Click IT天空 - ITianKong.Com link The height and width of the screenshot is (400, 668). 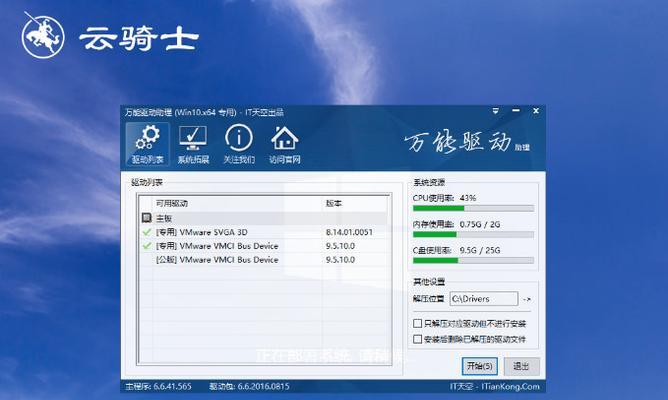[x=495, y=386]
